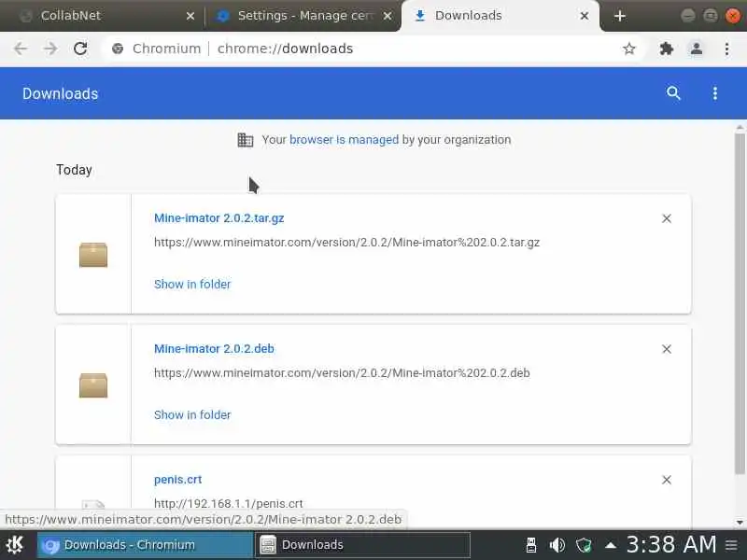747x560 pixels.
Task: Show Mine-imator 2.0.2.deb in folder
Action: [192, 414]
